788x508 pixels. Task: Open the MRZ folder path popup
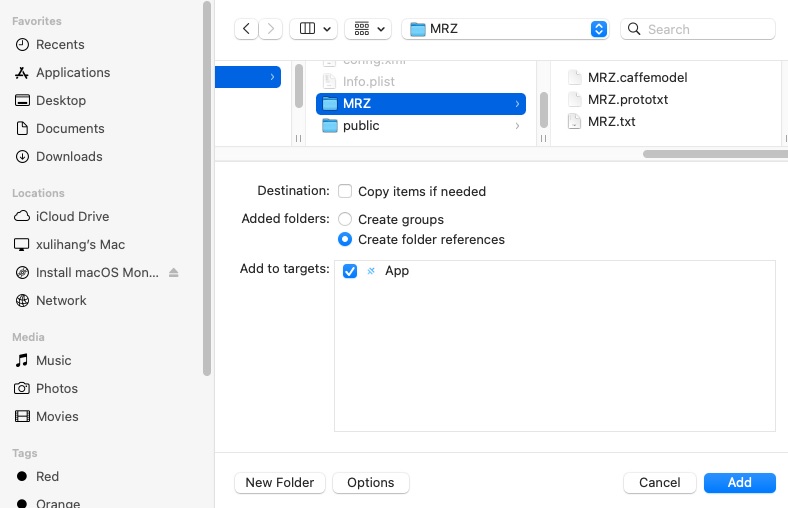pos(505,29)
